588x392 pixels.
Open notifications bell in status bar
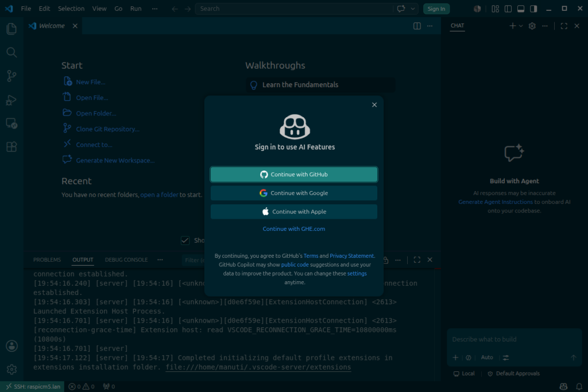(x=579, y=386)
